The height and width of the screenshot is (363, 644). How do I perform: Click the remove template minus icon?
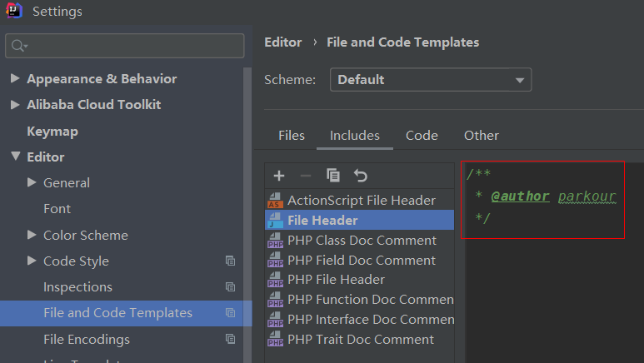[306, 176]
